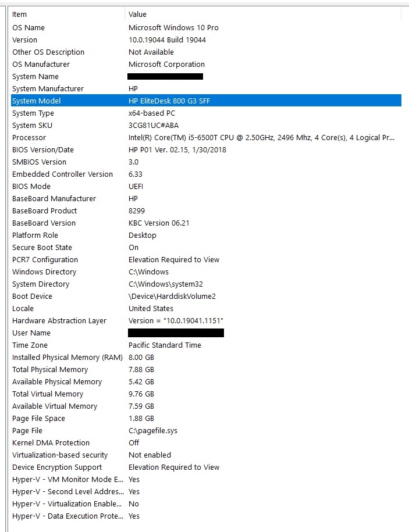Image resolution: width=409 pixels, height=532 pixels.
Task: Select the Hyper-V - VM Monitor Mode row
Action: [206, 480]
